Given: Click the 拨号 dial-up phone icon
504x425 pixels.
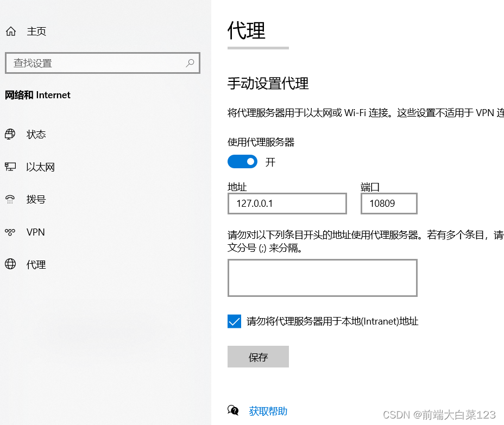Looking at the screenshot, I should coord(10,199).
